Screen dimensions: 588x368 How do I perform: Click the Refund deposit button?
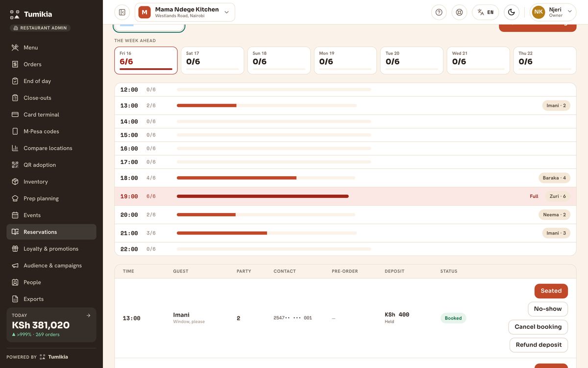(x=539, y=345)
